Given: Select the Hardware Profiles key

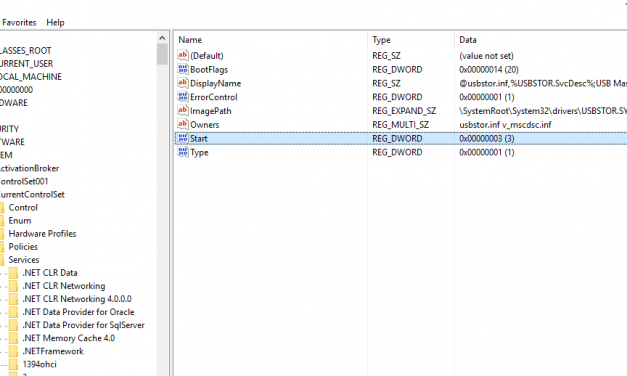Looking at the screenshot, I should 42,234.
